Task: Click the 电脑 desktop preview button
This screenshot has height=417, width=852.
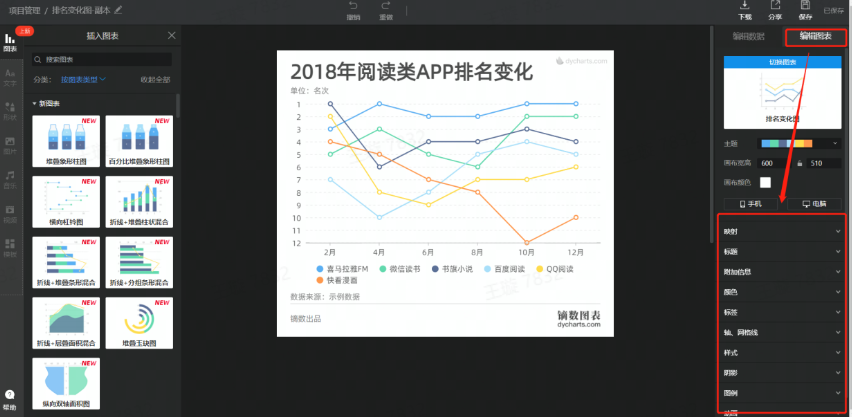Action: (x=814, y=204)
